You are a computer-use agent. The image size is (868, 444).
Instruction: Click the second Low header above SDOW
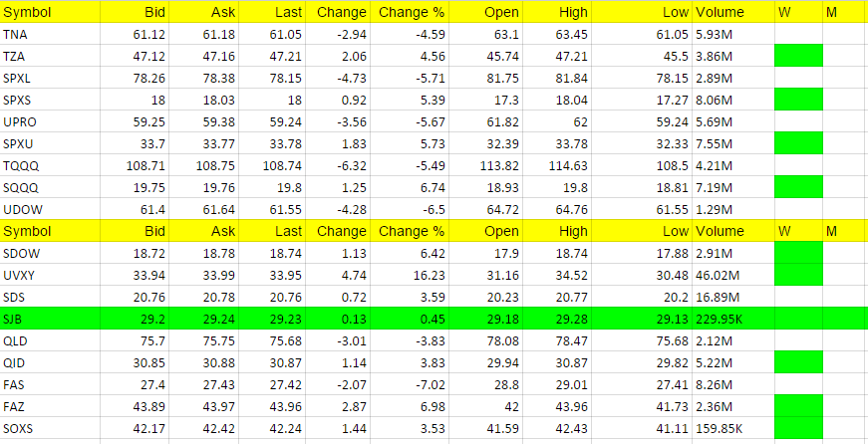641,231
